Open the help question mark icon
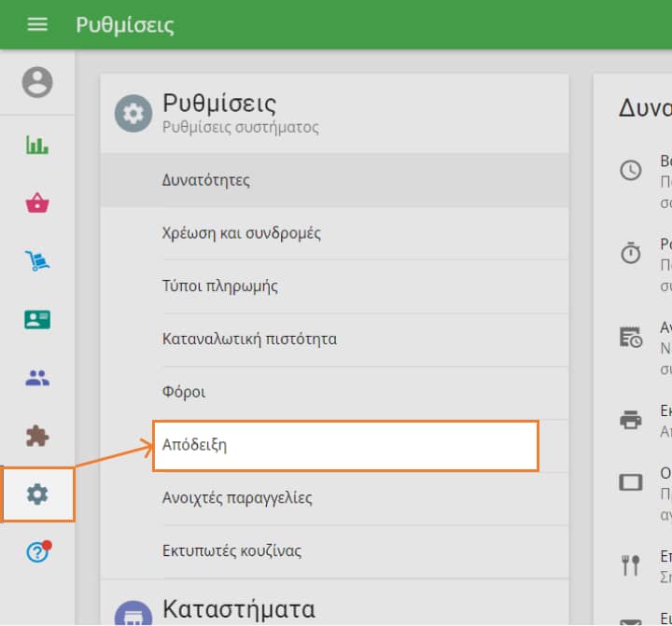This screenshot has height=626, width=672. coord(37,552)
